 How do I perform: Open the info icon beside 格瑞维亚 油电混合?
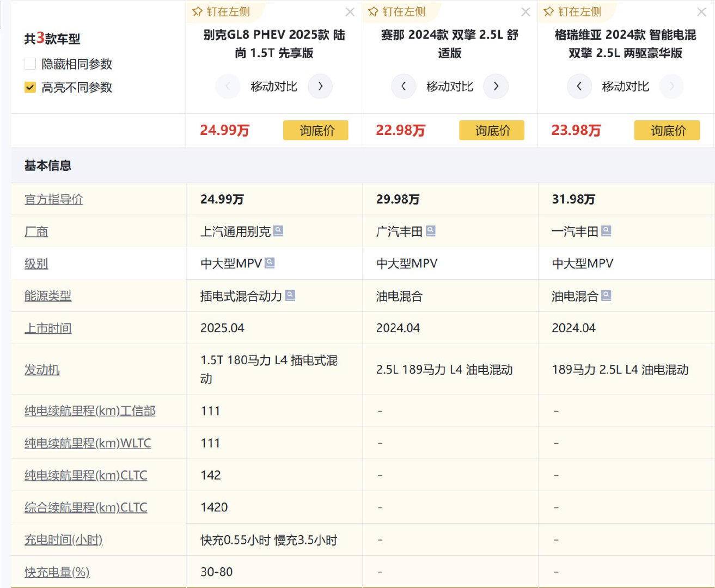606,295
